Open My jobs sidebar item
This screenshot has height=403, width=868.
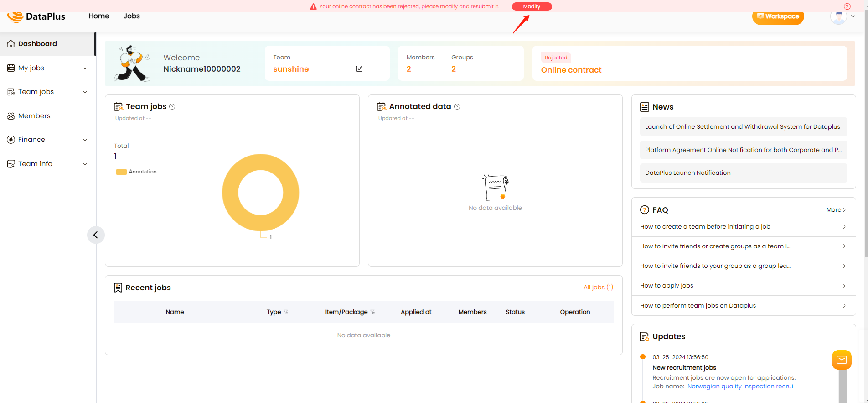31,68
